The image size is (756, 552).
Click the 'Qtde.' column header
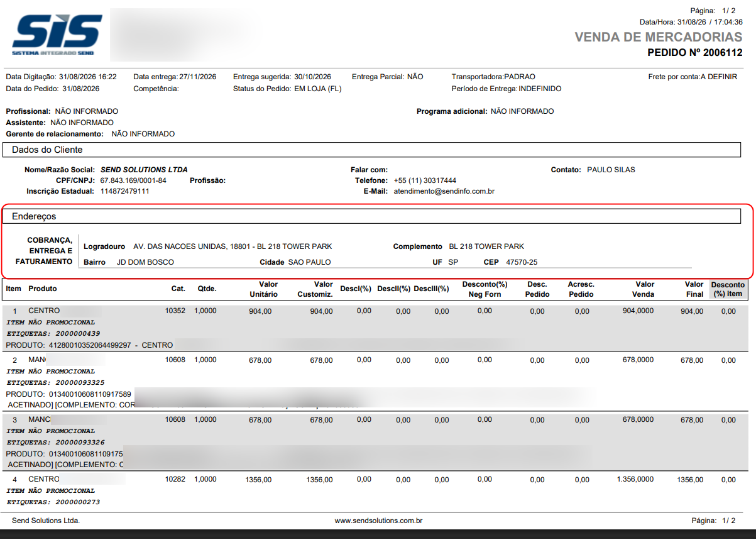207,289
